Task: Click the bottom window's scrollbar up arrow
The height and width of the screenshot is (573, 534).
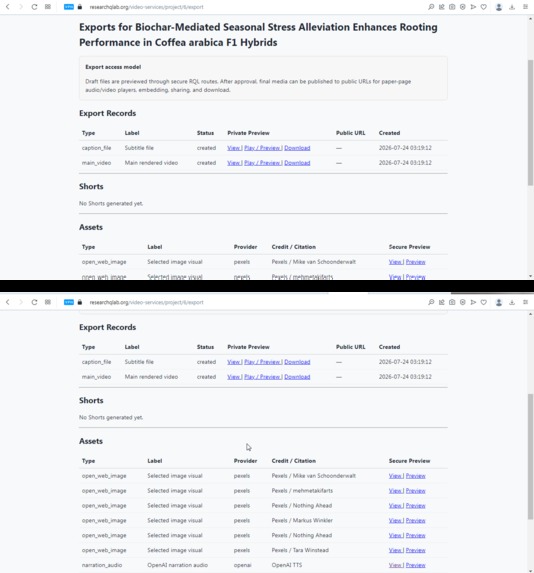Action: [x=530, y=314]
